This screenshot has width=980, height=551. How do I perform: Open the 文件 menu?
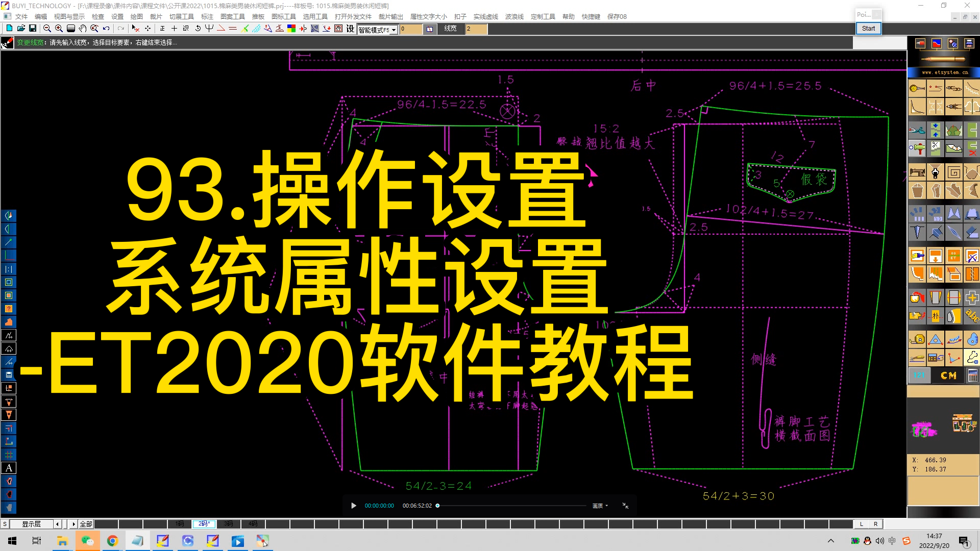tap(21, 16)
